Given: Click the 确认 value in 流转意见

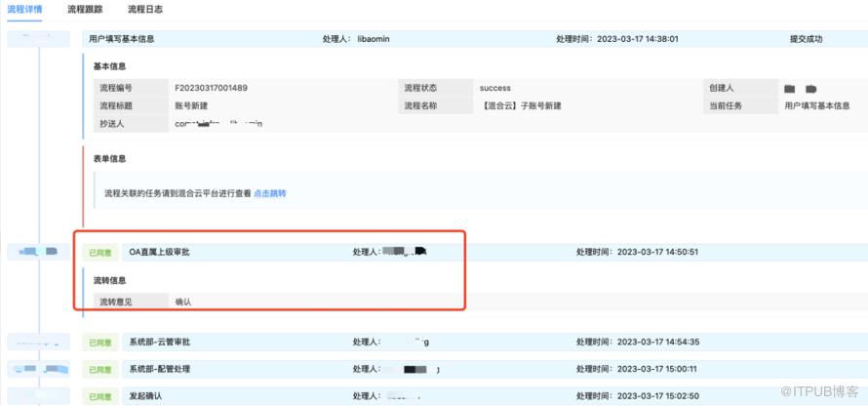Looking at the screenshot, I should click(x=182, y=302).
